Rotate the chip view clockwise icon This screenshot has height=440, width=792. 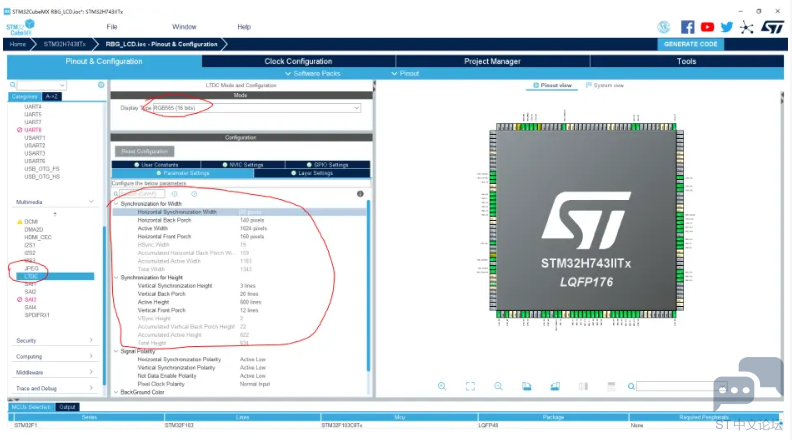coord(526,386)
